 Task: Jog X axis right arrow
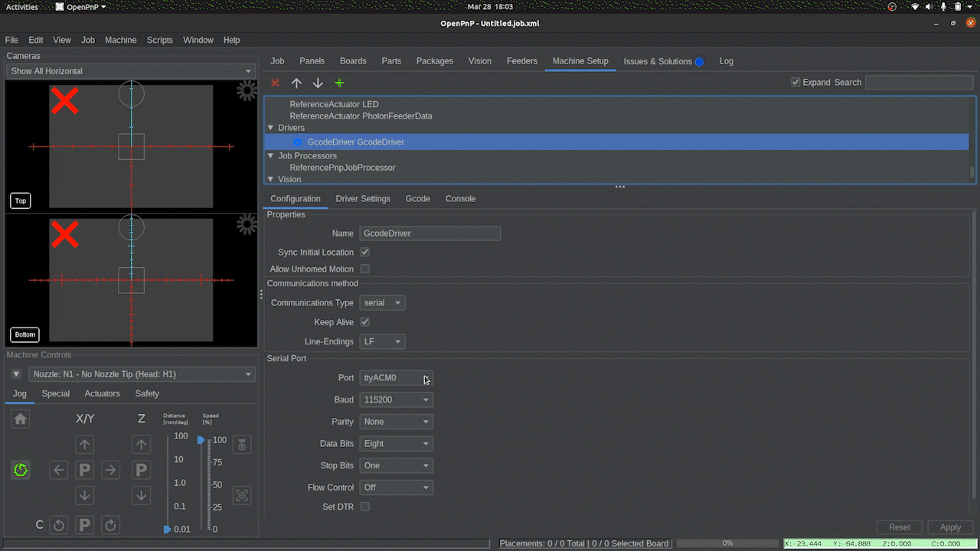(x=111, y=469)
